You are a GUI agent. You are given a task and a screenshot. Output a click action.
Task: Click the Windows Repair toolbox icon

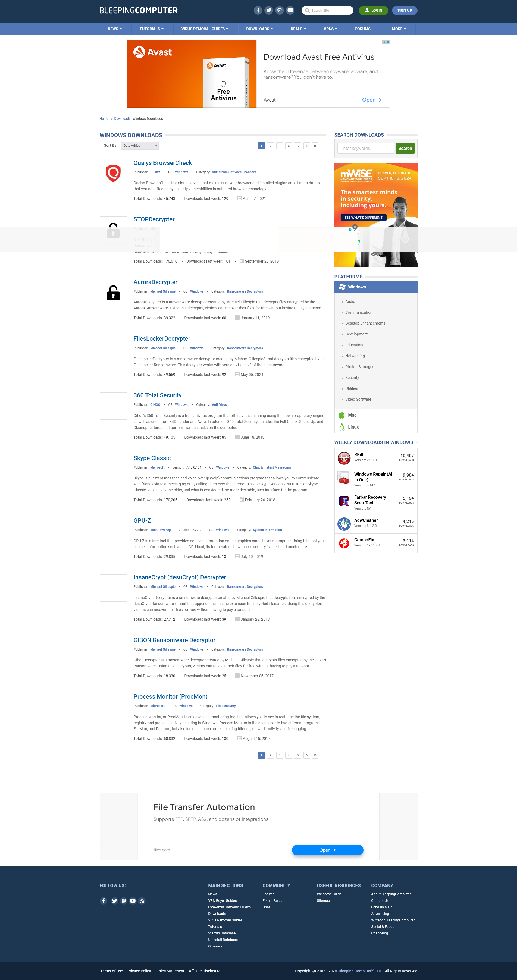point(344,478)
